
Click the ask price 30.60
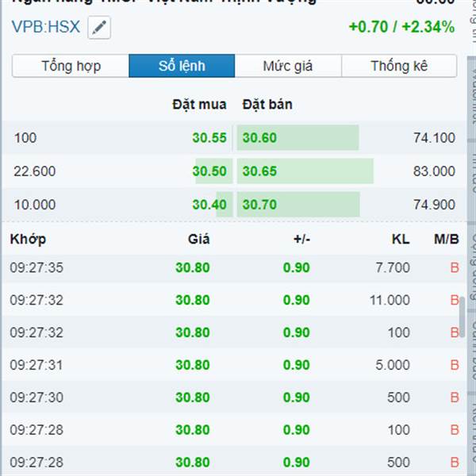(259, 138)
